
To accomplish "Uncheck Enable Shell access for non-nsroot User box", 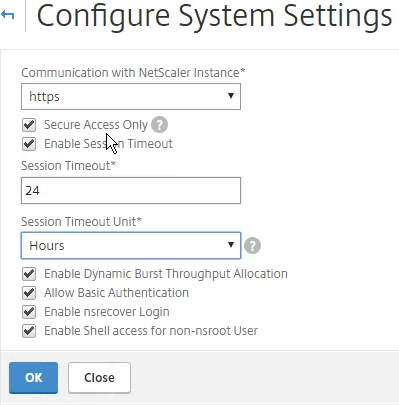I will pos(29,331).
